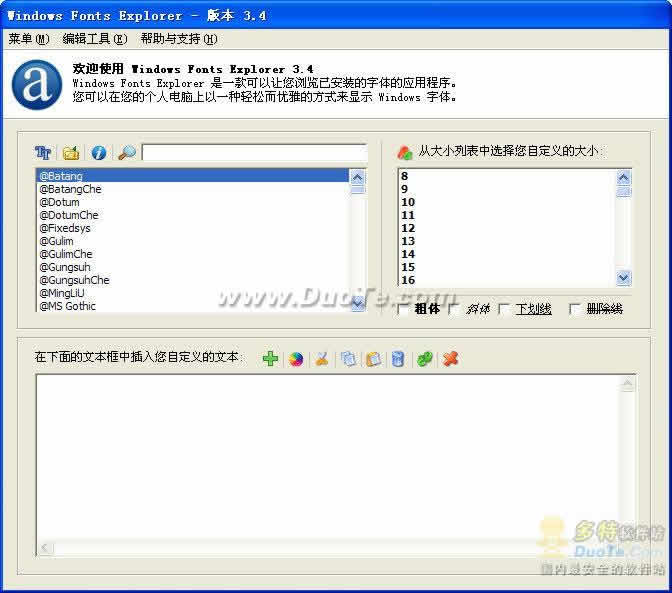Viewport: 672px width, 593px height.
Task: Click the red X clear icon
Action: [x=450, y=359]
